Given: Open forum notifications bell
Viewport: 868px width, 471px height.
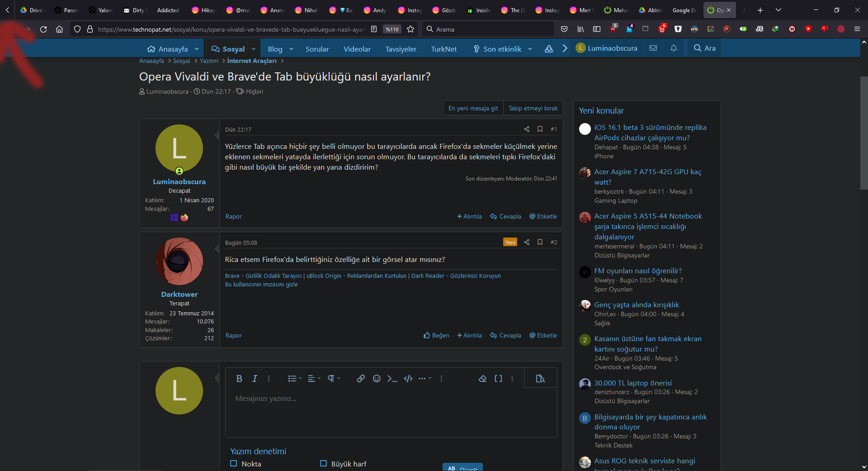Looking at the screenshot, I should coord(674,48).
